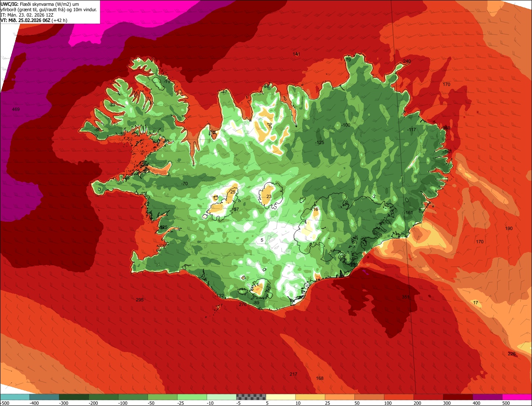Click the '17' value in the orange southeast patch
This screenshot has height=406, width=532.
(x=475, y=303)
